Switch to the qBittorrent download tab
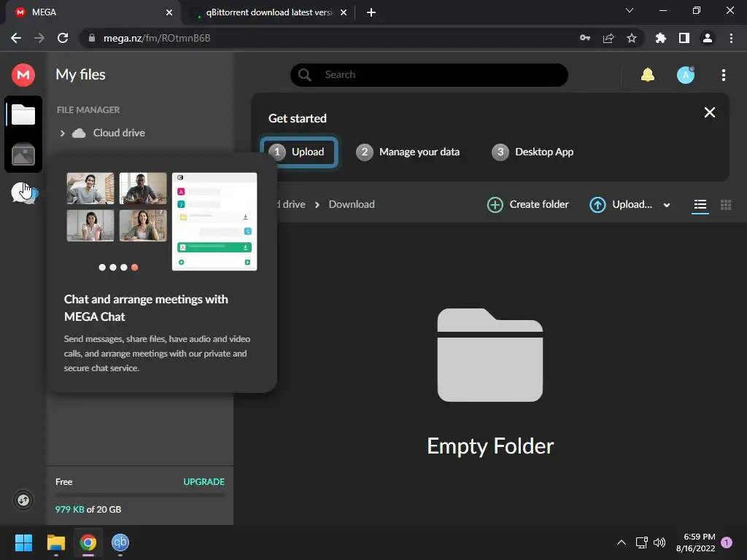The image size is (747, 560). (x=269, y=12)
